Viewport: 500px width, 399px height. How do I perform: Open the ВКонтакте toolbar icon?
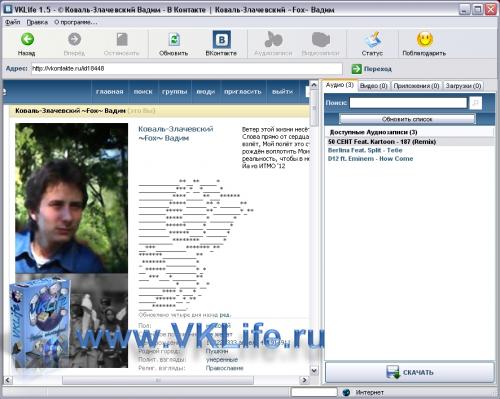point(221,39)
